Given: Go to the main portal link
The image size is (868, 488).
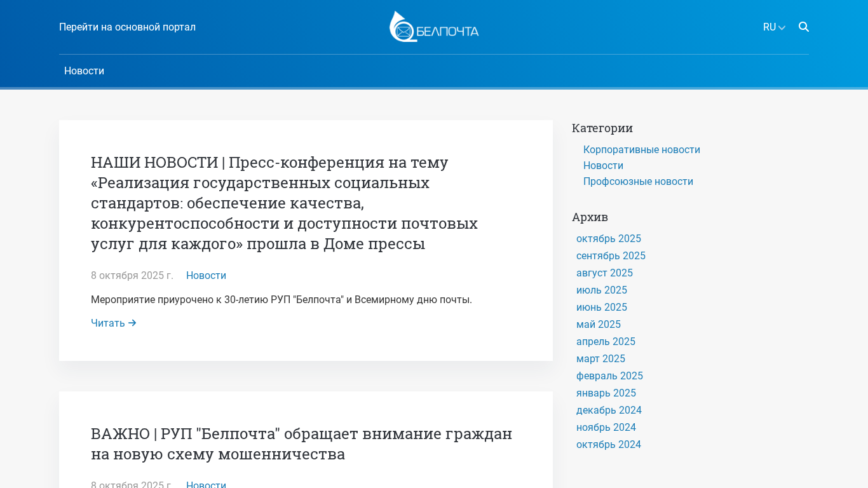Looking at the screenshot, I should [x=127, y=27].
